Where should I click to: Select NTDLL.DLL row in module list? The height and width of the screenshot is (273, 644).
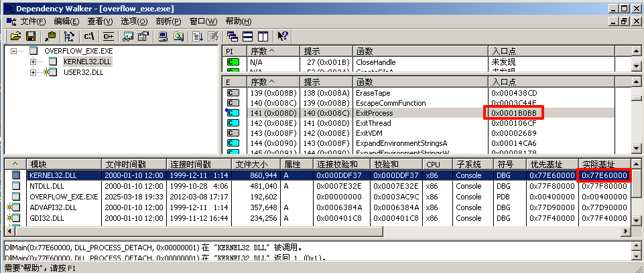tap(317, 186)
